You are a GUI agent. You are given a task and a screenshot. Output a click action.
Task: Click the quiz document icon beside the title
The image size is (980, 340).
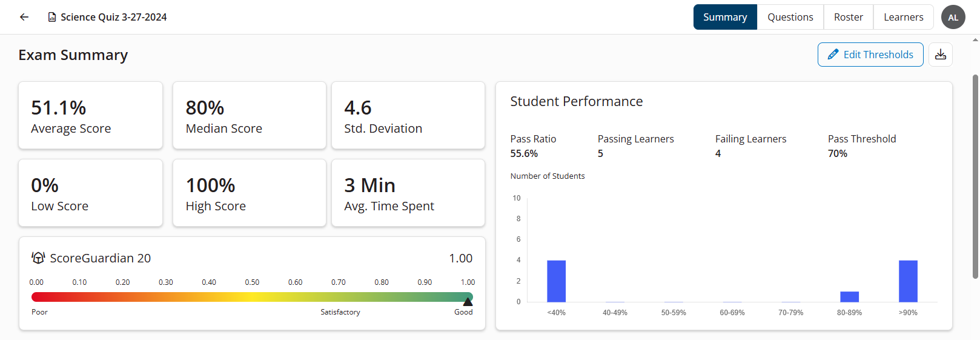pyautogui.click(x=52, y=17)
